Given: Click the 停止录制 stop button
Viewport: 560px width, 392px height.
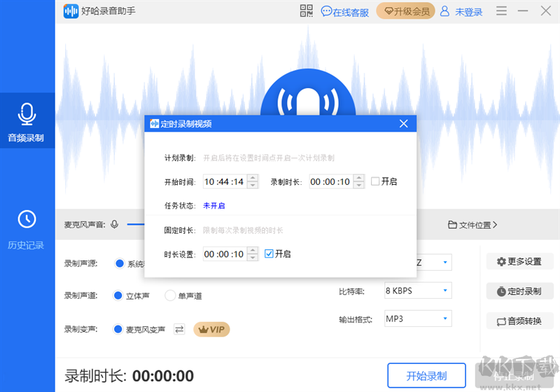Looking at the screenshot, I should coord(514,376).
